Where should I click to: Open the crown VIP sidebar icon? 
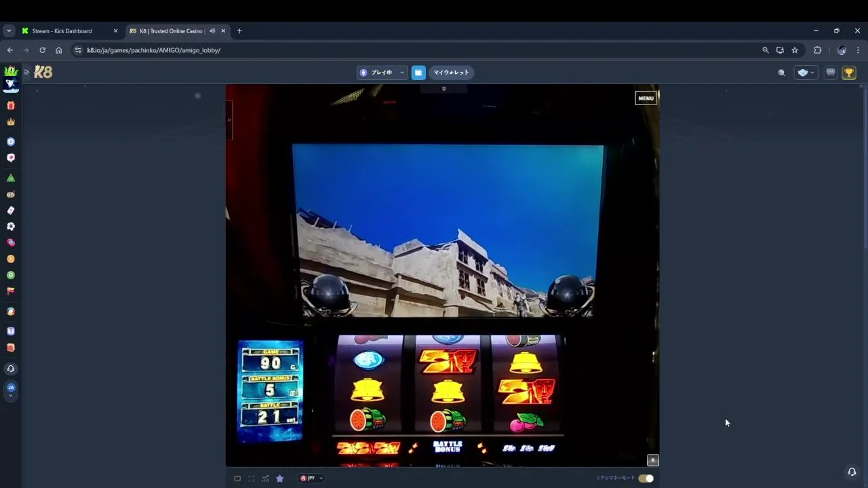pos(10,122)
